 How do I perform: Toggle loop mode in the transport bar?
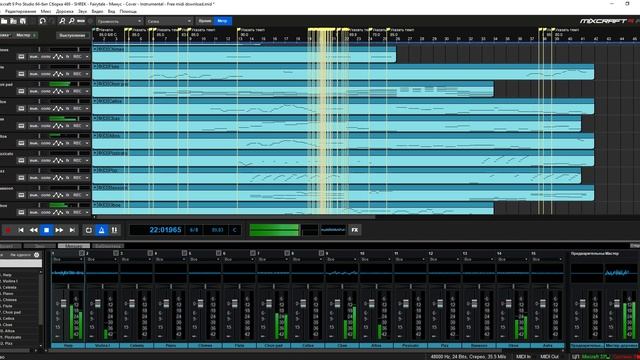89,230
